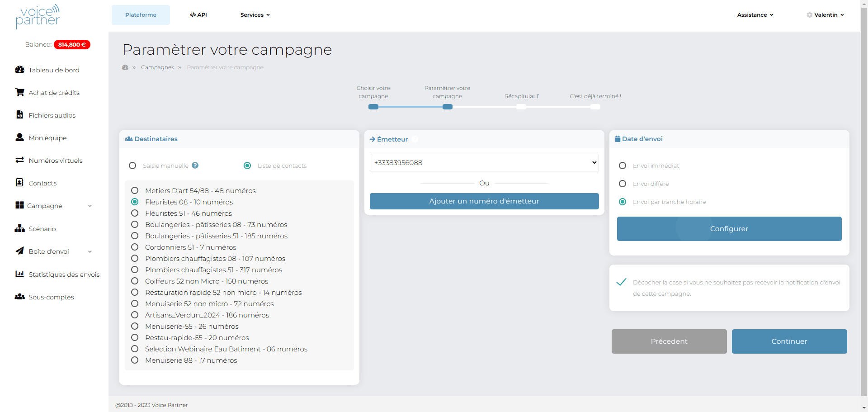Expand the Boîte d'envoi sidebar chevron
Screen dimensions: 868x412
(x=90, y=251)
